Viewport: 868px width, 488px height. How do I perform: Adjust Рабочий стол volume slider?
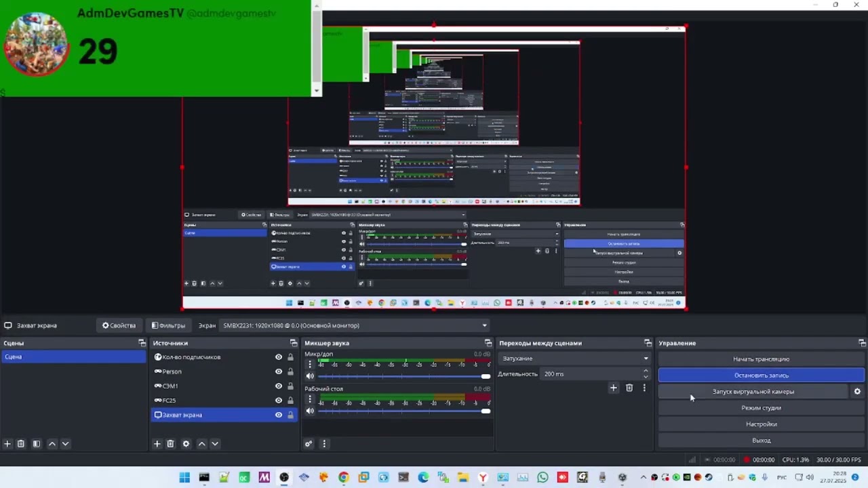click(403, 411)
